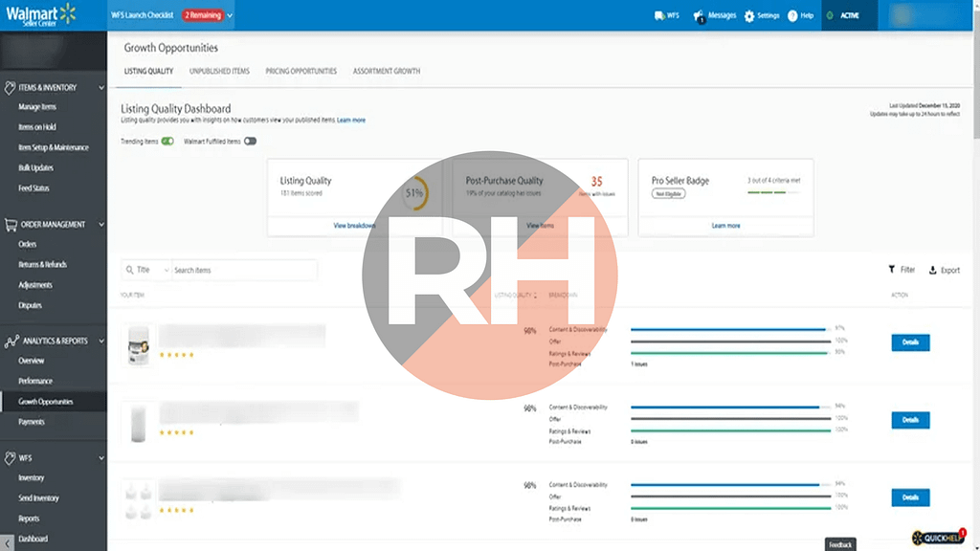Viewport: 980px width, 551px height.
Task: Open Disputes in the sidebar
Action: coord(30,305)
